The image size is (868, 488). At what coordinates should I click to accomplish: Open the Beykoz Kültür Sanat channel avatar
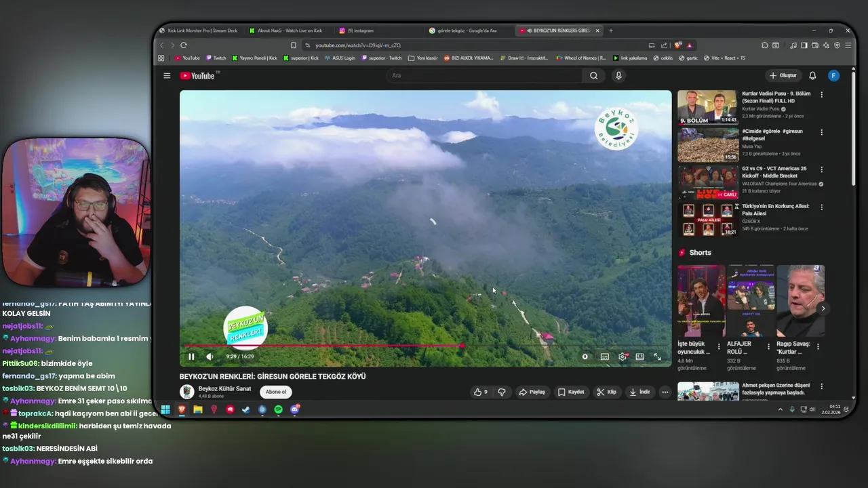(x=186, y=392)
